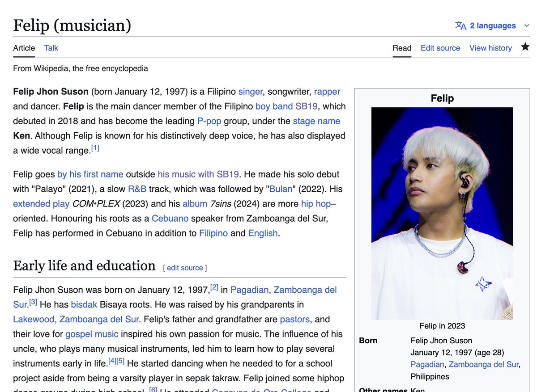The height and width of the screenshot is (392, 537).
Task: Star this article to watchlist
Action: coord(525,46)
